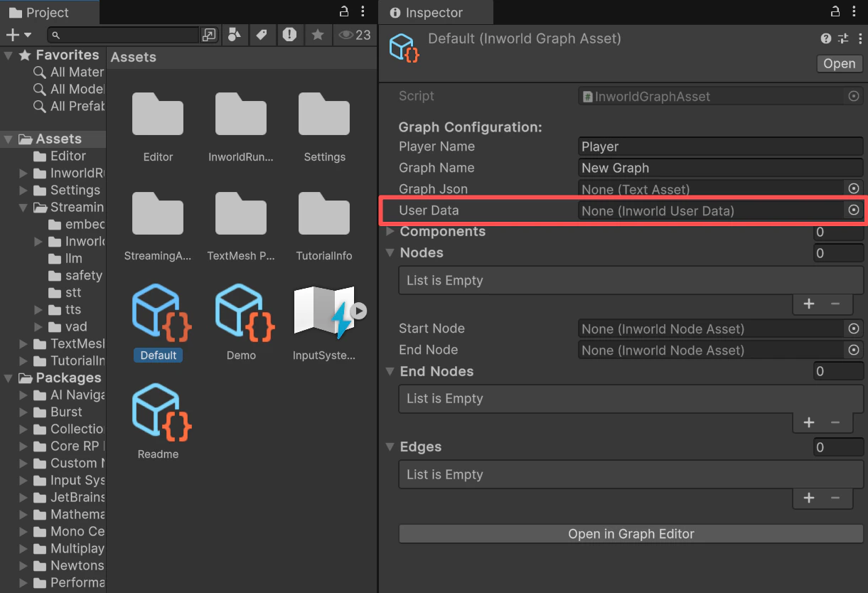This screenshot has height=593, width=868.
Task: Collapse the Nodes foldout in Inspector
Action: tap(390, 253)
